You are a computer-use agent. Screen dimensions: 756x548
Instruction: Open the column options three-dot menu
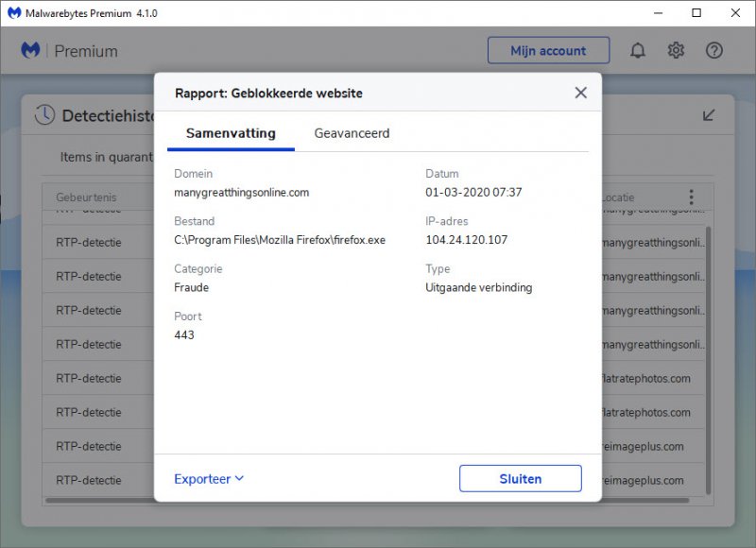(x=691, y=197)
